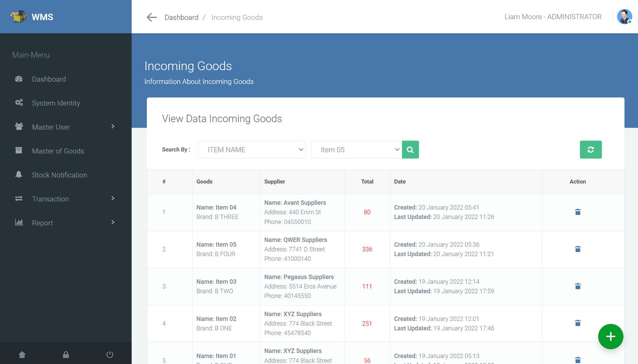Click 'Name: Pegasus Suppliers' text
The height and width of the screenshot is (364, 638).
click(x=299, y=277)
